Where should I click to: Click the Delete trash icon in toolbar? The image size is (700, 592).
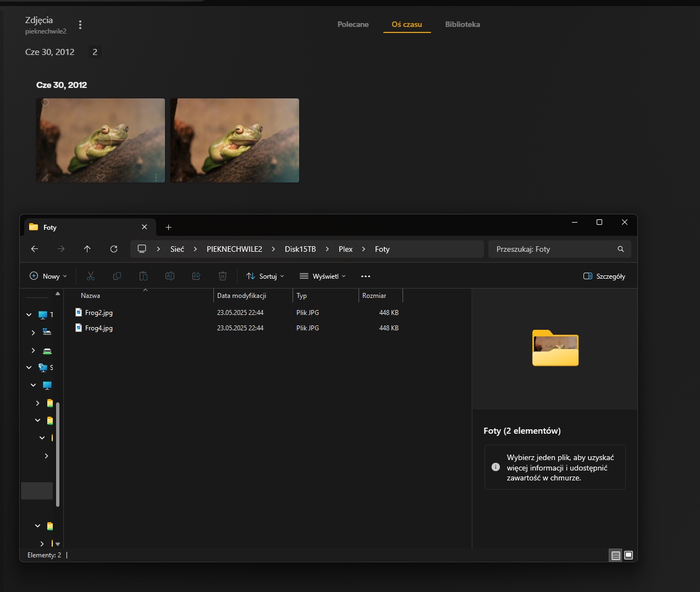point(223,276)
